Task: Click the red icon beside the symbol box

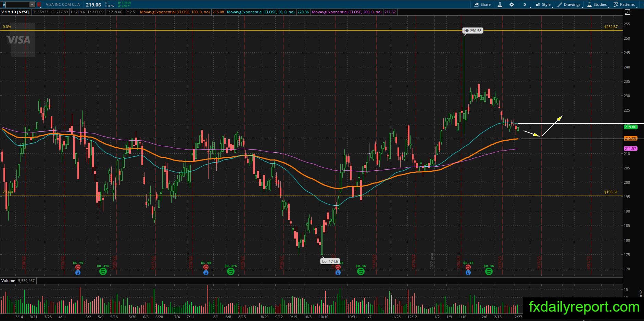Action: pyautogui.click(x=39, y=4)
